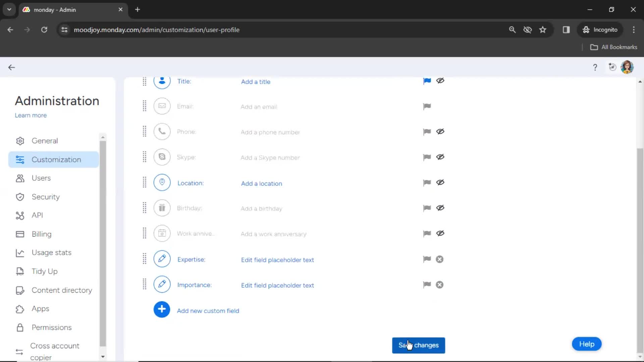The height and width of the screenshot is (362, 644).
Task: Open the question mark help icon
Action: (x=595, y=67)
